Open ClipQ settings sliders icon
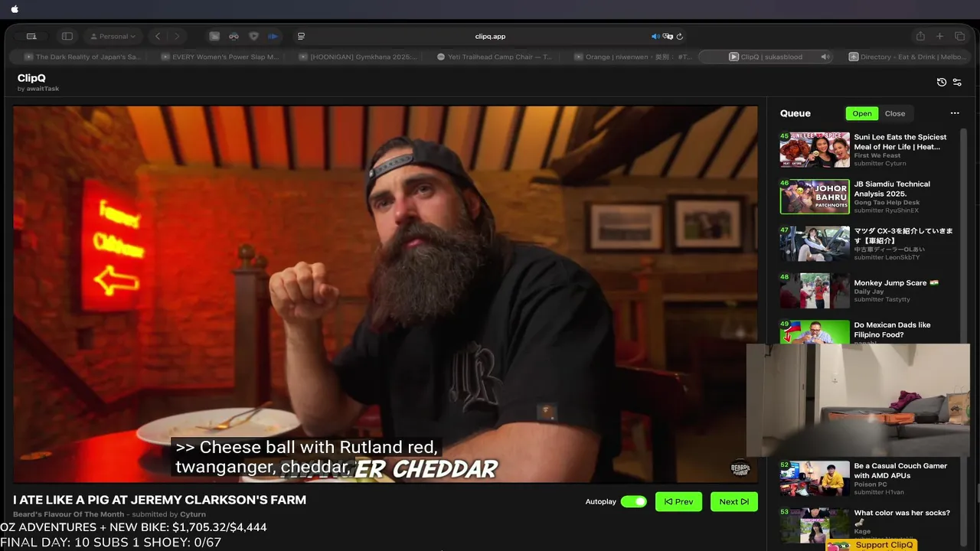This screenshot has height=551, width=980. coord(957,82)
